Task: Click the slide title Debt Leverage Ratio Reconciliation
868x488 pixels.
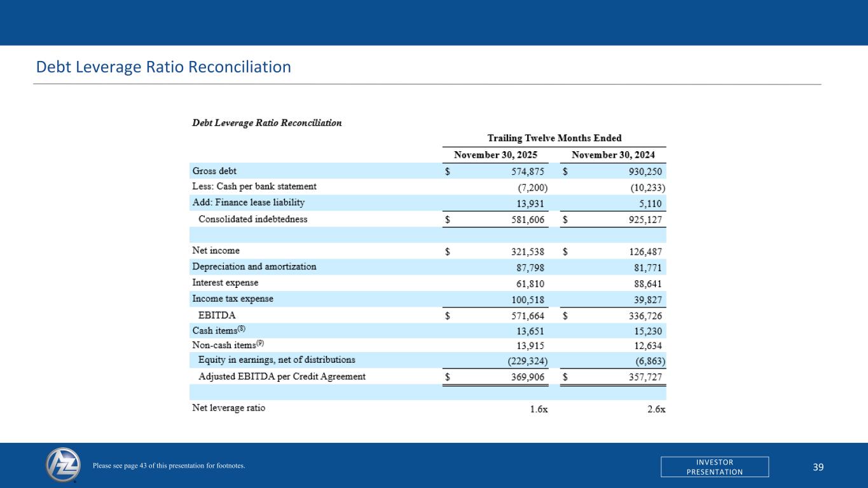Action: tap(163, 67)
